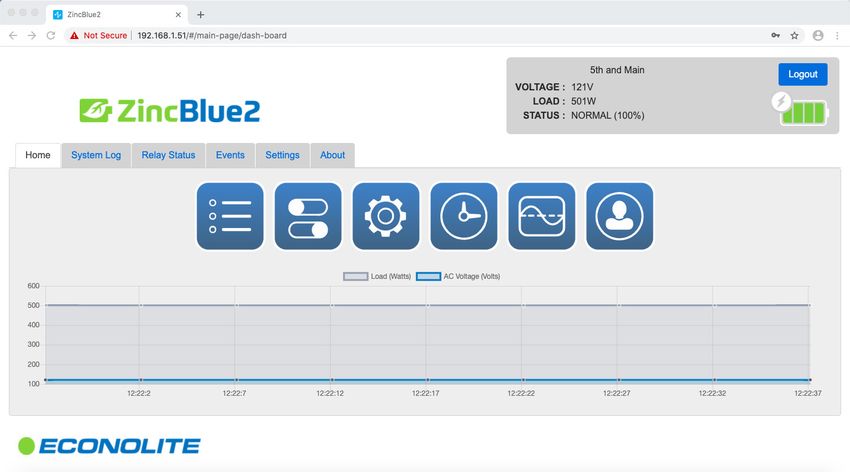Click the voltage value 121V
Image resolution: width=850 pixels, height=472 pixels.
tap(582, 87)
